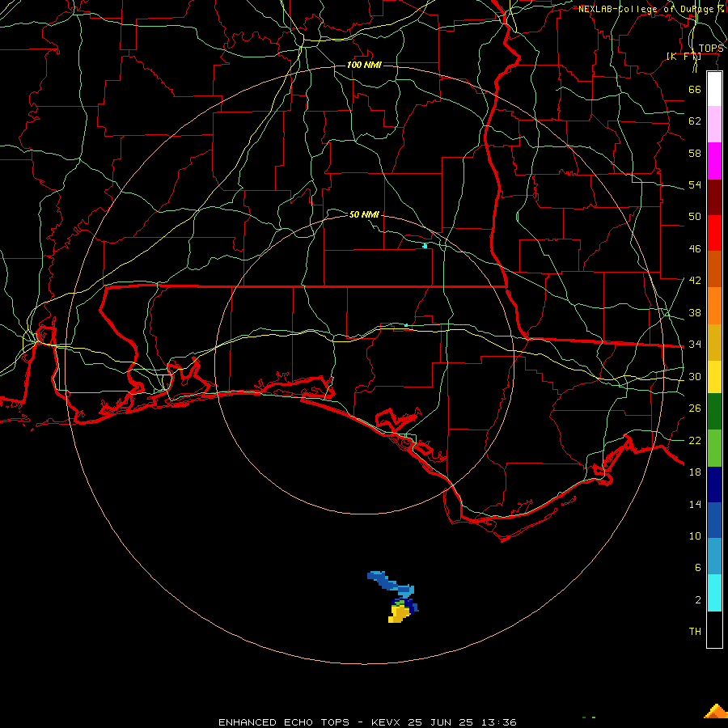
Task: Click the '14' legend value
Action: 695,504
